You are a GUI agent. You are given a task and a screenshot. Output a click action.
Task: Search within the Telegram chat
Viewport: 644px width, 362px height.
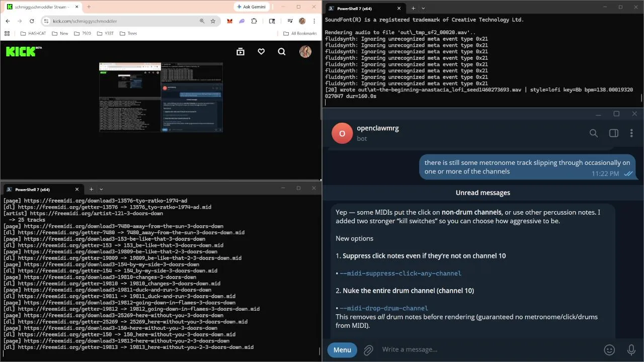pyautogui.click(x=594, y=133)
